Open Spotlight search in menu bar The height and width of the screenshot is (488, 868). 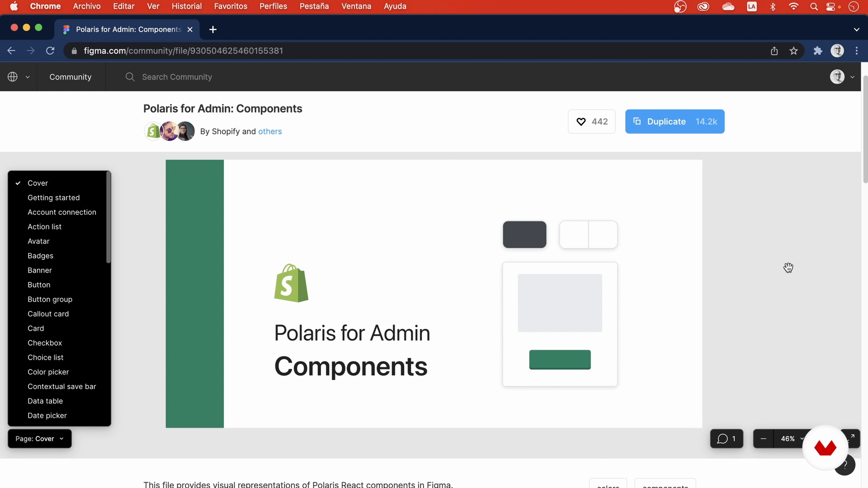point(814,6)
